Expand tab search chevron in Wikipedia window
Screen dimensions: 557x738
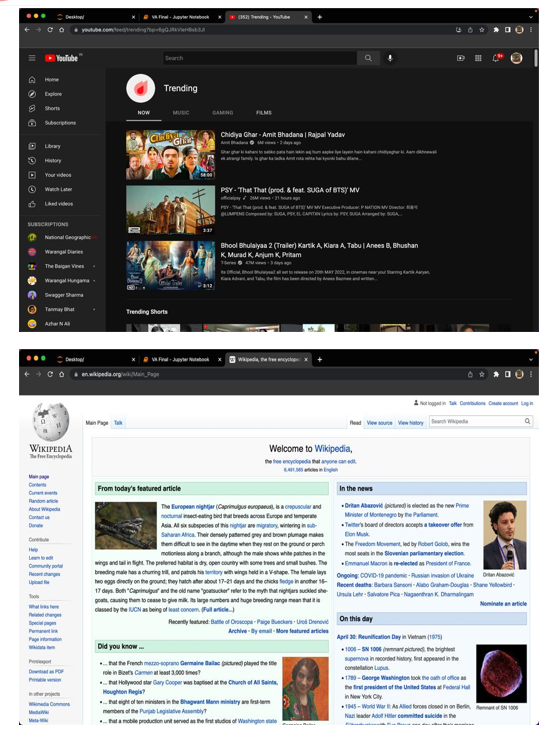(531, 360)
